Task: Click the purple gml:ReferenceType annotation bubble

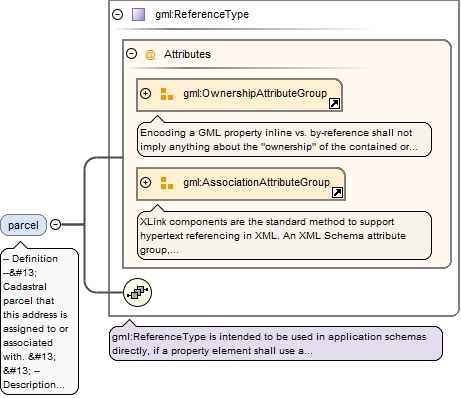Action: coord(276,343)
